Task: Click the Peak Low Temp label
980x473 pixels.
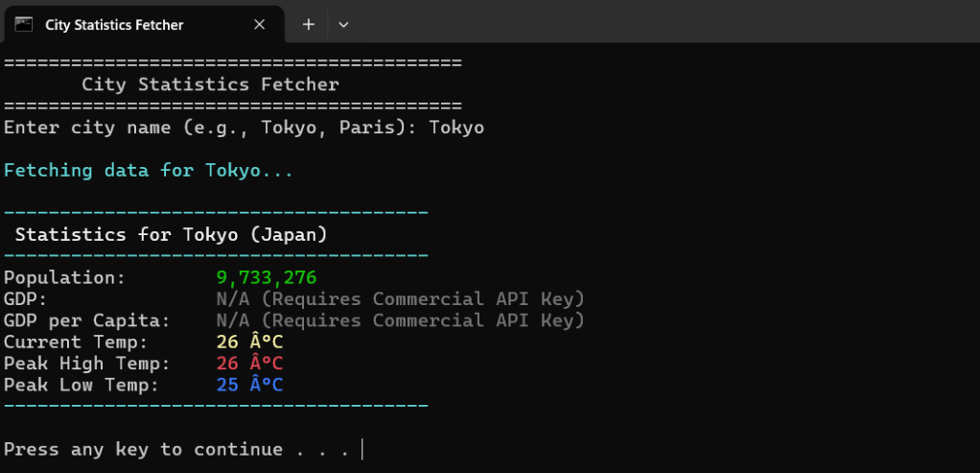Action: click(x=82, y=385)
